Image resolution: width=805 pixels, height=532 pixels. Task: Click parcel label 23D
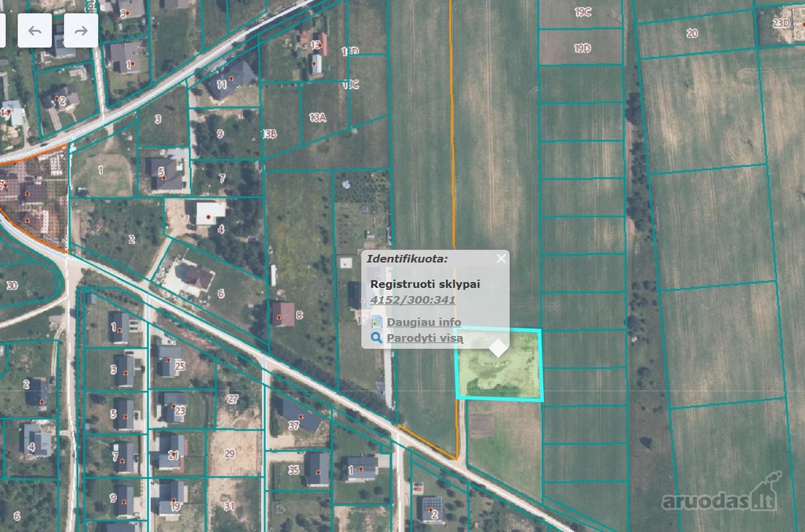tap(782, 23)
